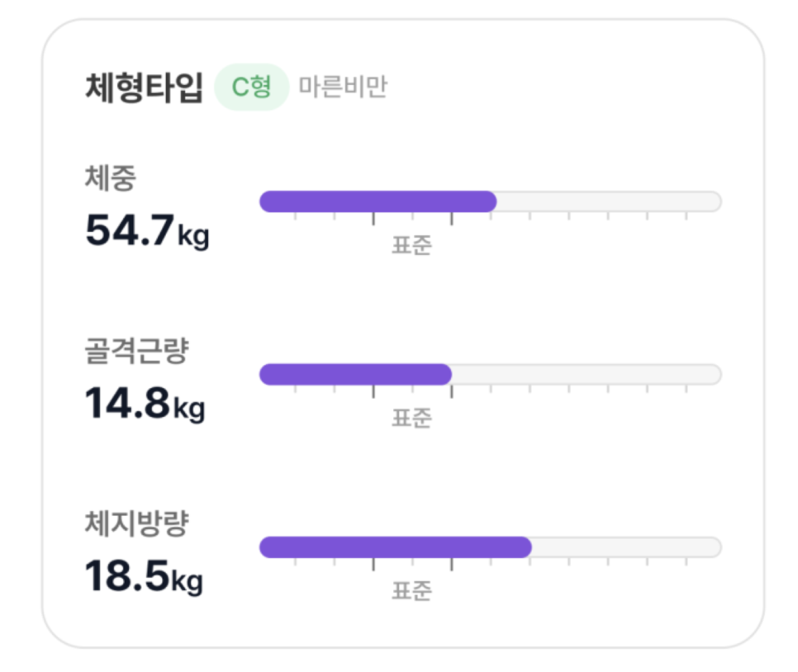Click the 골격근량 label
The width and height of the screenshot is (798, 672).
tap(136, 351)
